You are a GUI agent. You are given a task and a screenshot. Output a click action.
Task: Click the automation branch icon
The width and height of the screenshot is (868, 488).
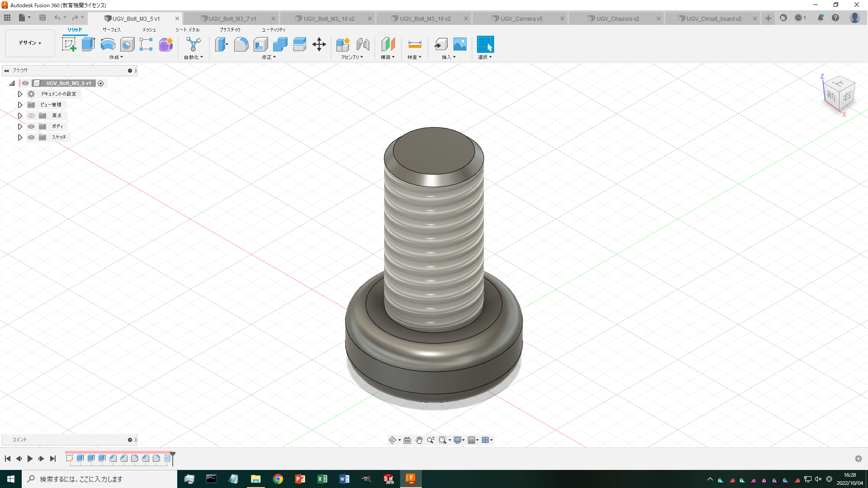pos(193,44)
